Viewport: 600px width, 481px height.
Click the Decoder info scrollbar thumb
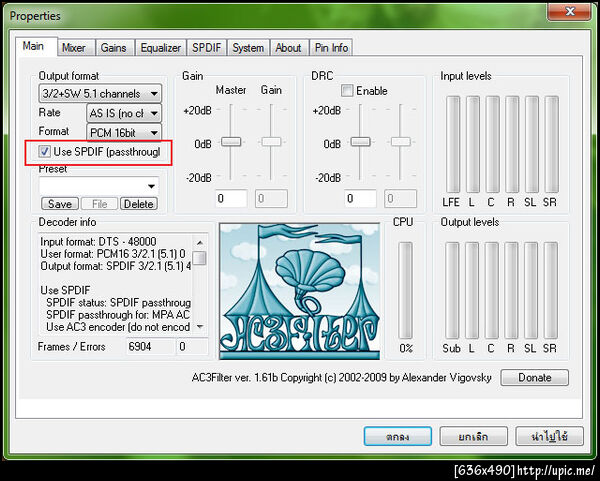coord(199,258)
